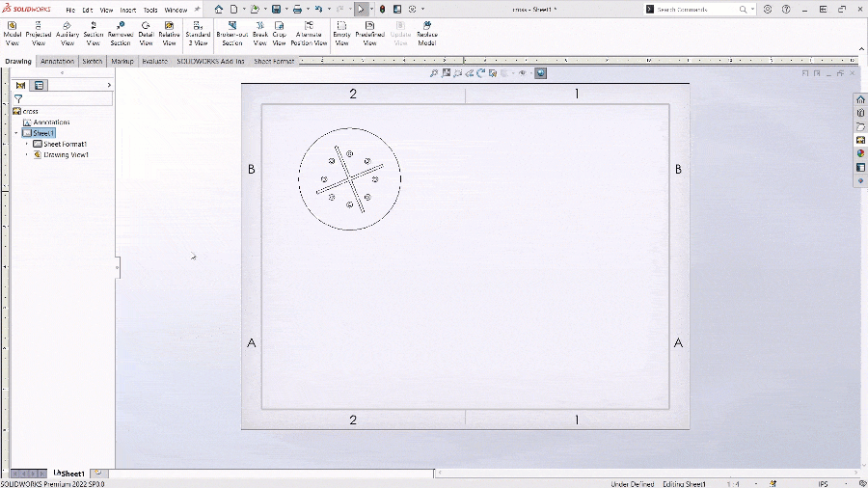Image resolution: width=868 pixels, height=488 pixels.
Task: Pin the menu bar
Action: point(197,10)
